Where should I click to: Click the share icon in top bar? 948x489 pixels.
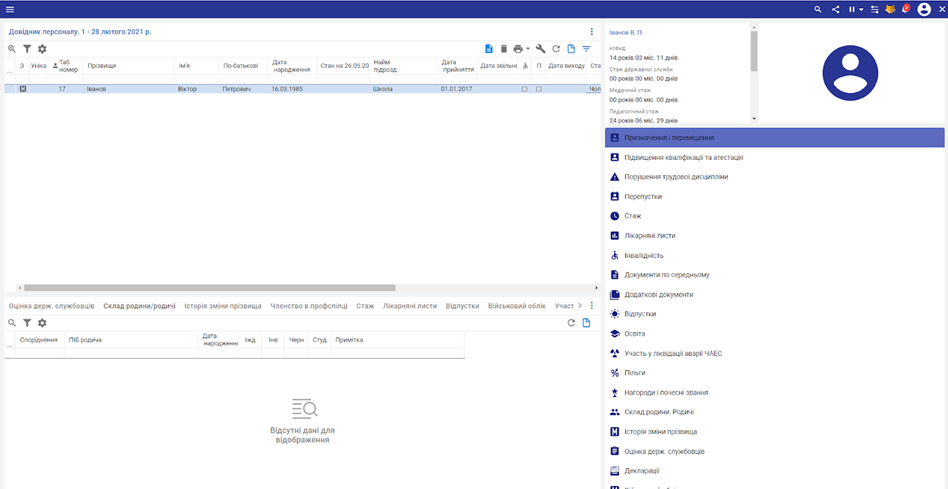point(835,9)
